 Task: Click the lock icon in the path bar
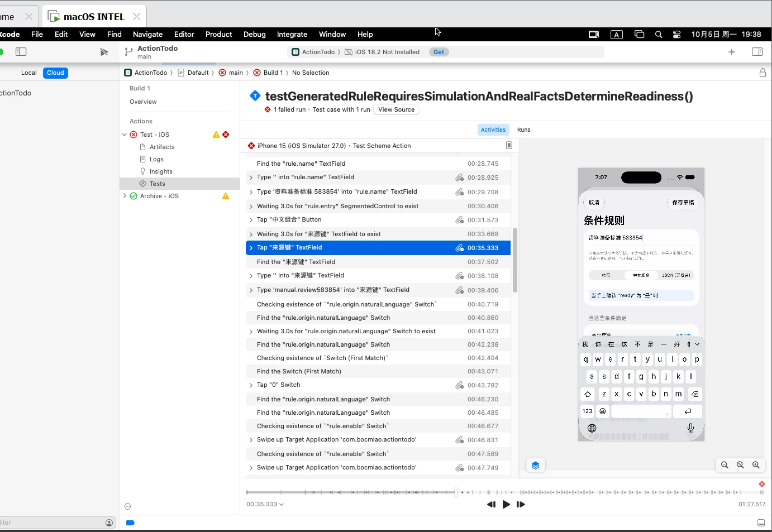pyautogui.click(x=763, y=73)
